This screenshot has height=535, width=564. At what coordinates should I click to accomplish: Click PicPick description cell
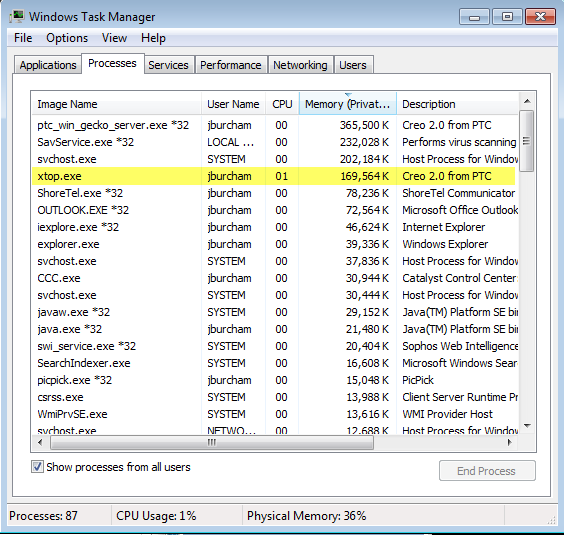418,380
